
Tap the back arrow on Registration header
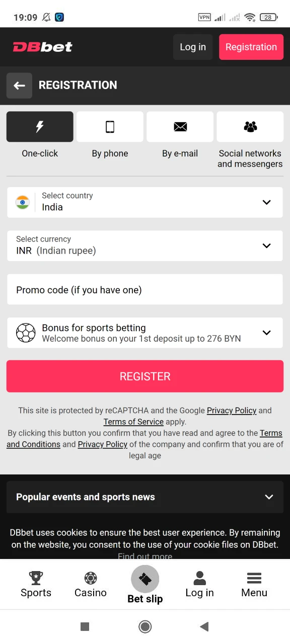tap(19, 86)
